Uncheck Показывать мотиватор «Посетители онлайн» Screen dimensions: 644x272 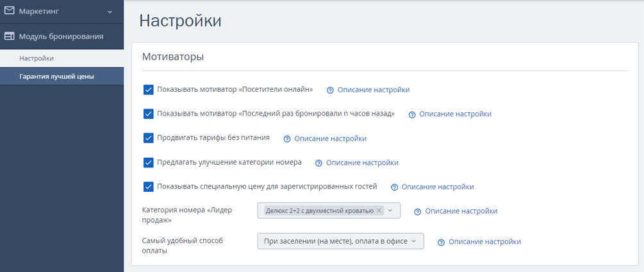148,90
